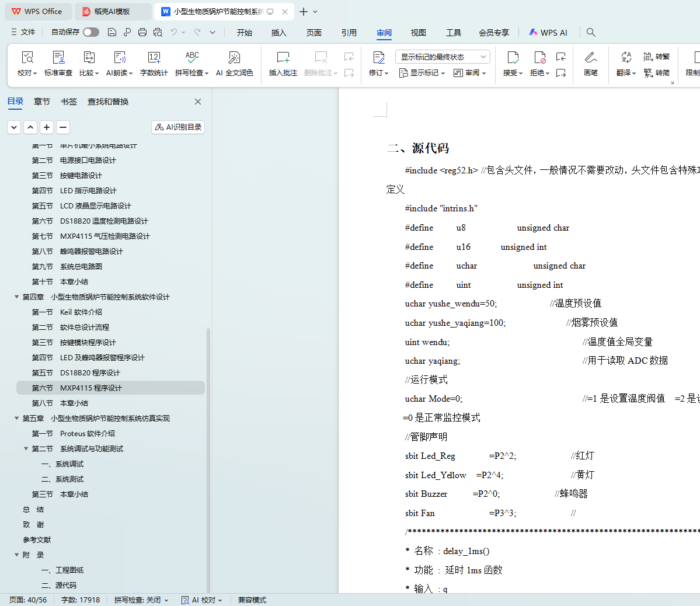700x606 pixels.
Task: Click the AI识别目录 button
Action: 178,127
